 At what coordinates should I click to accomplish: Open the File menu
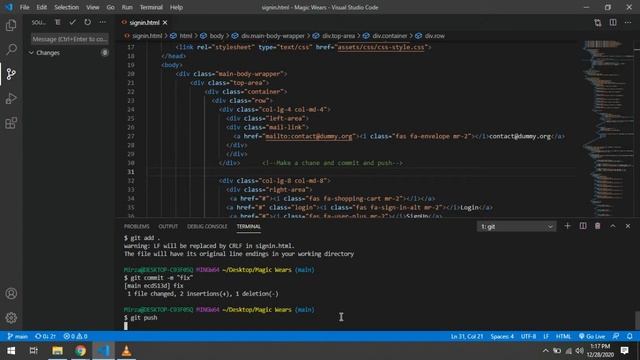(x=24, y=7)
